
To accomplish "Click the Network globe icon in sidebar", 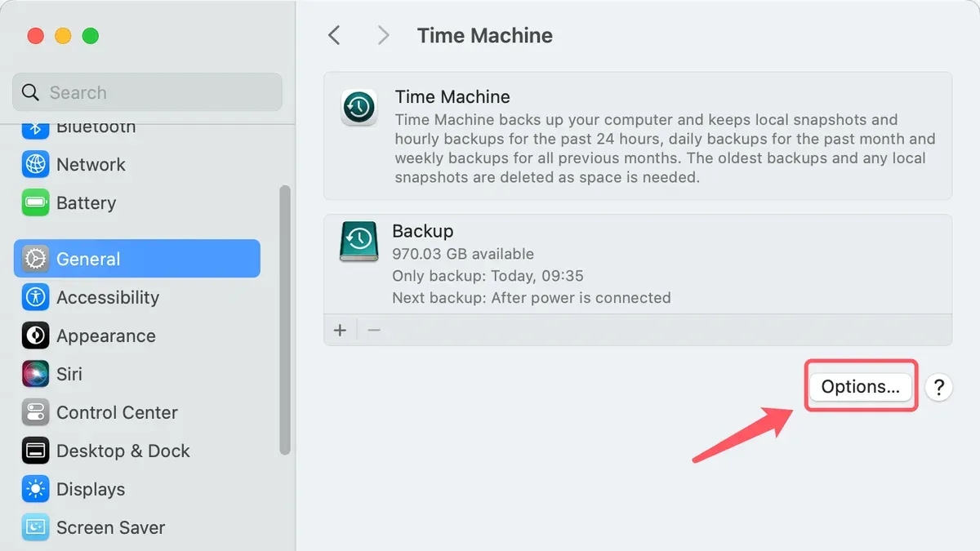I will (x=35, y=164).
